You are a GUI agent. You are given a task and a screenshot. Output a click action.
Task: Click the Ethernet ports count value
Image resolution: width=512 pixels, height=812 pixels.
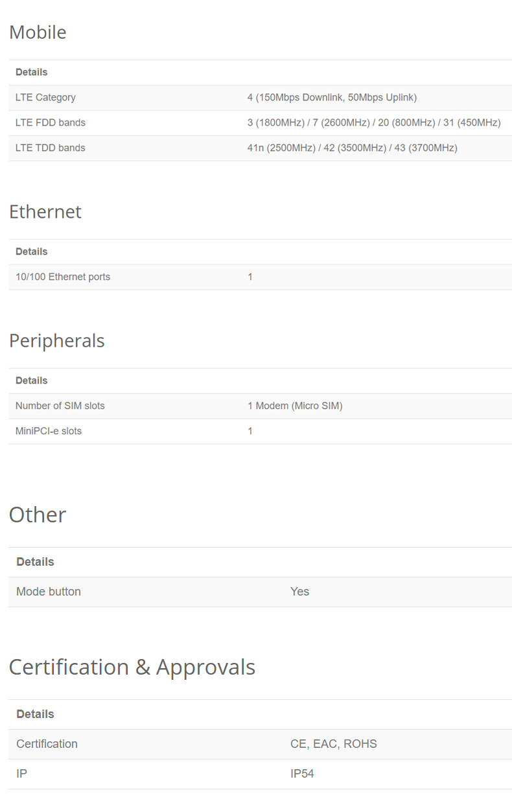click(x=250, y=277)
